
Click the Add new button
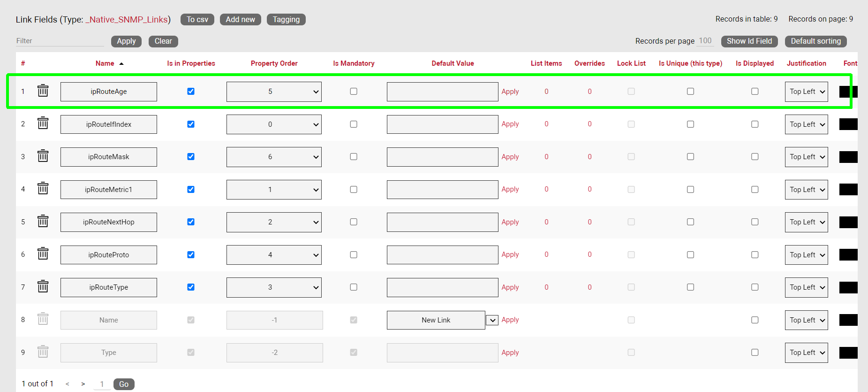(x=240, y=19)
